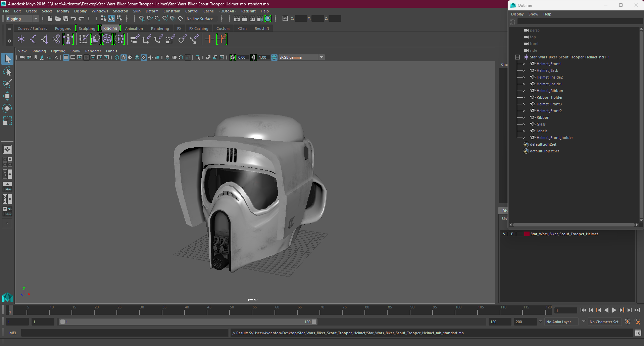Viewport: 644px width, 346px height.
Task: Open the No Character Set dropdown
Action: click(604, 322)
